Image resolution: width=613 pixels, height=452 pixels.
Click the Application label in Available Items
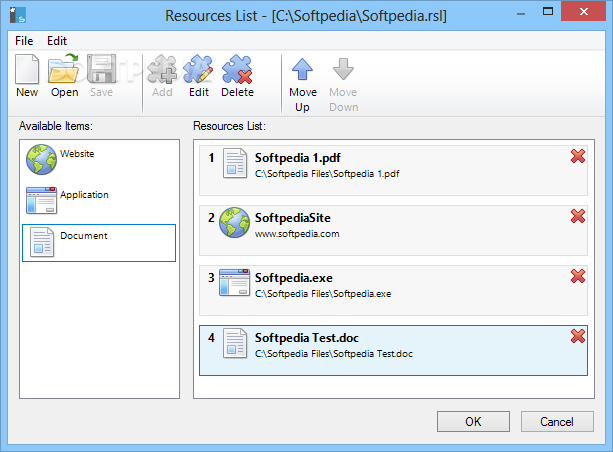coord(84,195)
